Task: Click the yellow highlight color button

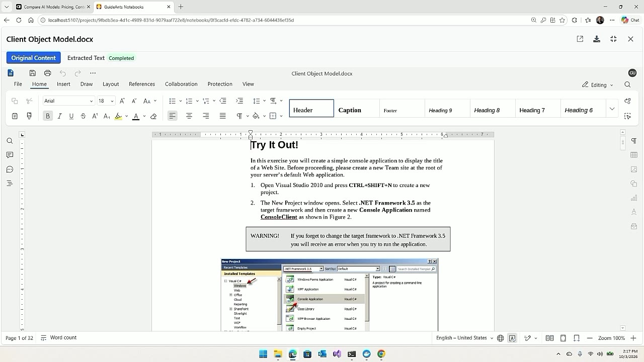Action: click(118, 116)
